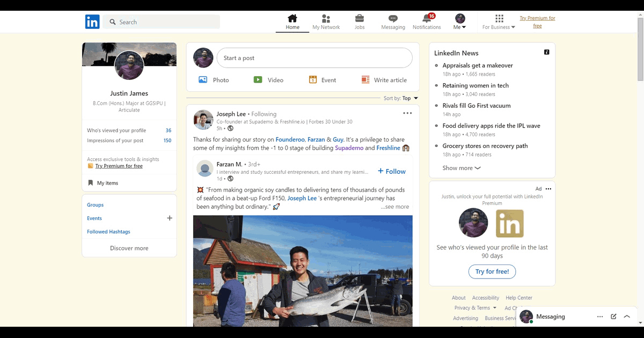
Task: Click Farzan M. avatar
Action: pyautogui.click(x=205, y=168)
